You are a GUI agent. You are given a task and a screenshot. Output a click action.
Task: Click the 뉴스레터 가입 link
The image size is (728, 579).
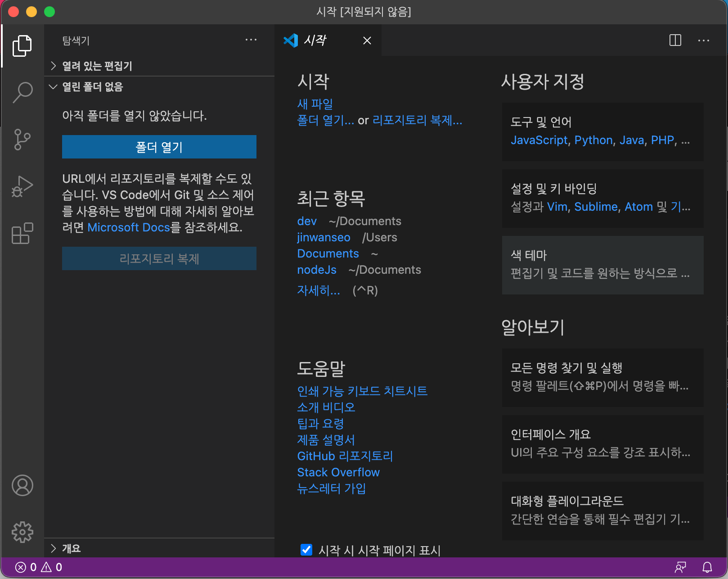[x=332, y=488]
